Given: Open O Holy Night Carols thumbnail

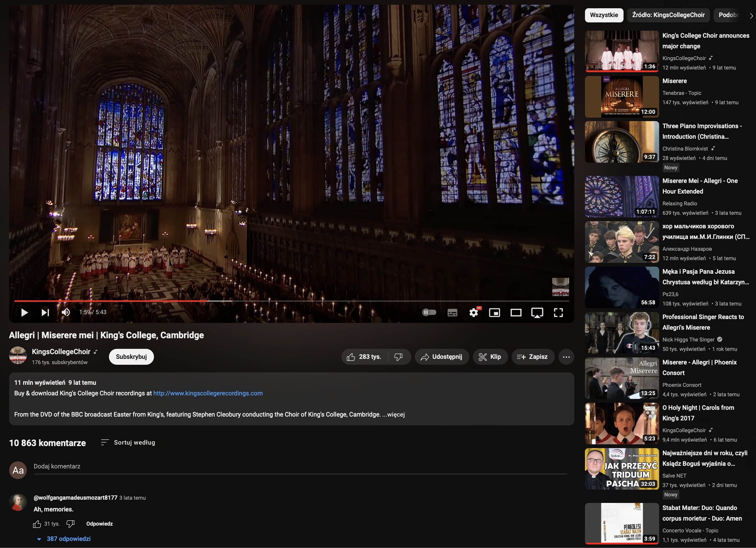Looking at the screenshot, I should [x=622, y=424].
